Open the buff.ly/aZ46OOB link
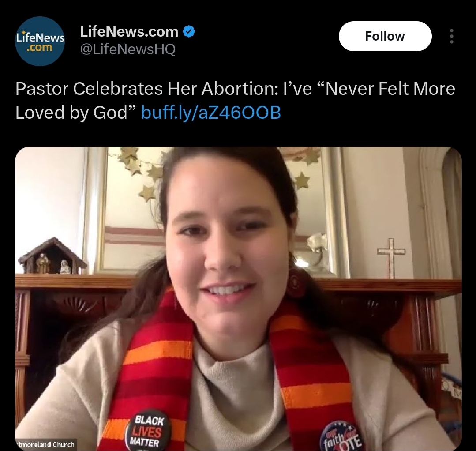Viewport: 476px width, 451px height. (211, 113)
